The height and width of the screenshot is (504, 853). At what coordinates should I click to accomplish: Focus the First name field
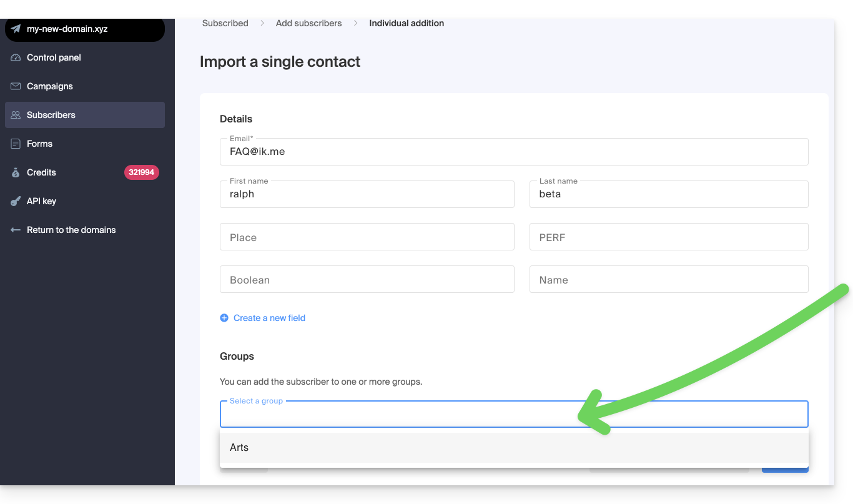click(367, 194)
